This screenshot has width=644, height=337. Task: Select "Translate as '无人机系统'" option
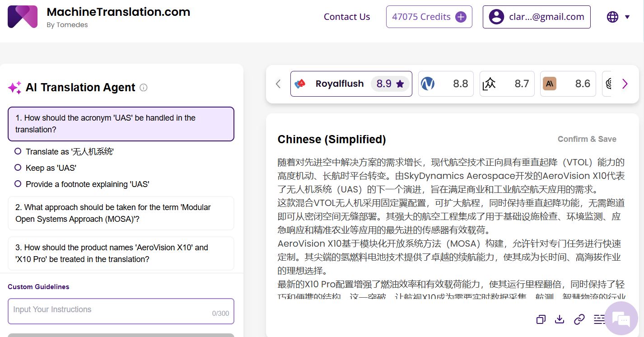[18, 151]
